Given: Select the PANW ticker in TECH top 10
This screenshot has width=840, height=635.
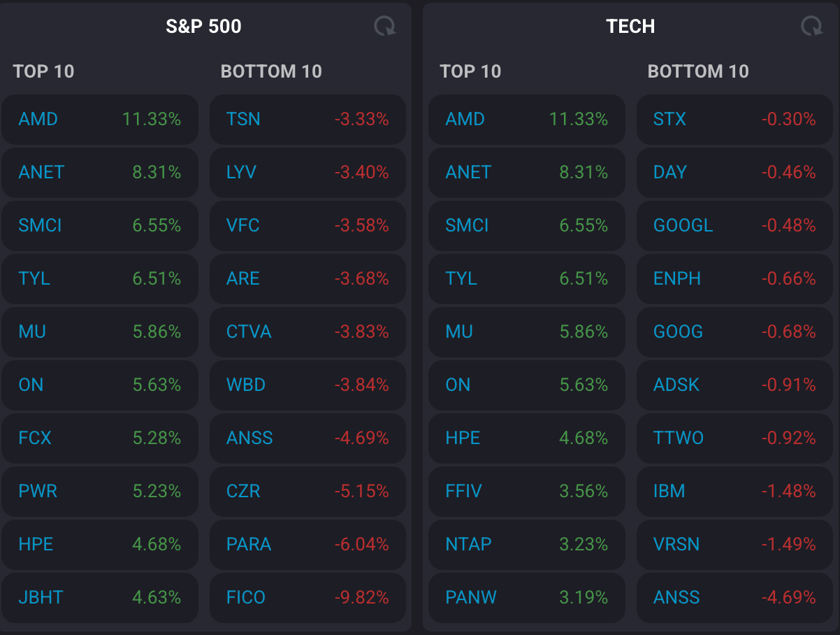Looking at the screenshot, I should [x=471, y=597].
